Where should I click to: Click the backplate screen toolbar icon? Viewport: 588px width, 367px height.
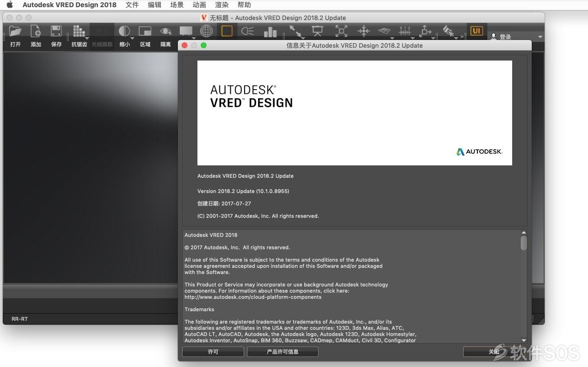[x=186, y=31]
